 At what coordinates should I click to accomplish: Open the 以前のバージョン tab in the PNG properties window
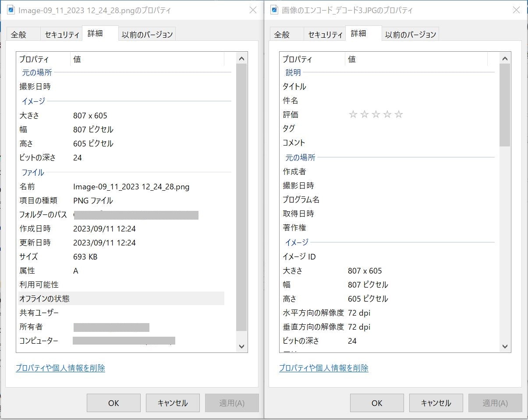pos(147,35)
